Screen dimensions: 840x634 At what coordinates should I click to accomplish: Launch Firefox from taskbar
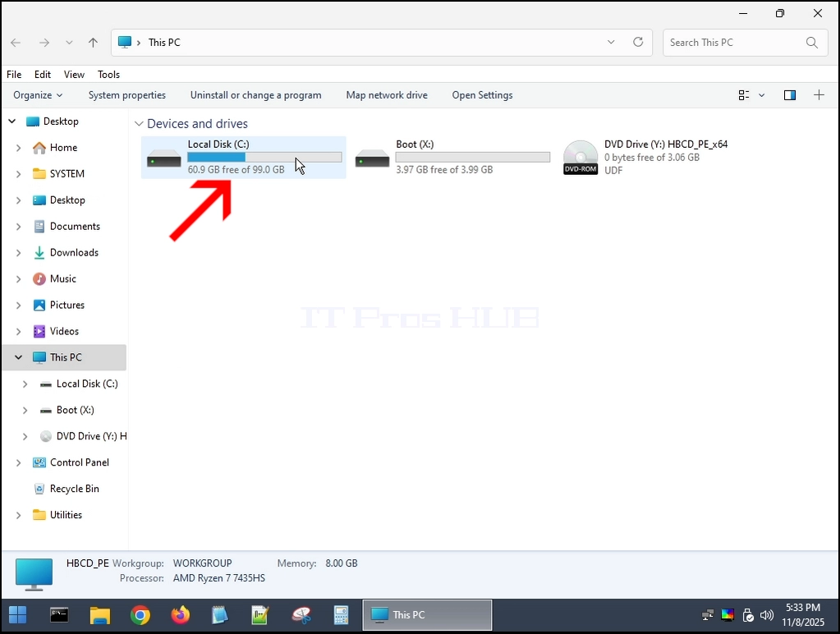(181, 615)
